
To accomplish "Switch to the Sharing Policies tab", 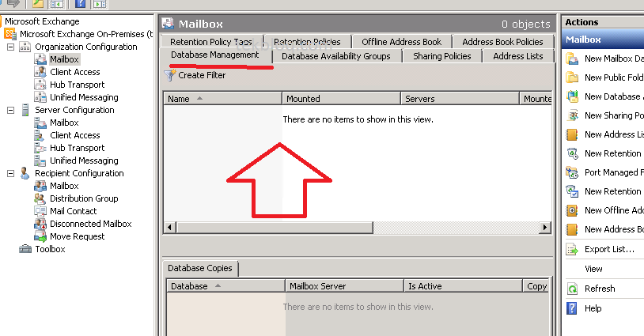I will tap(442, 56).
